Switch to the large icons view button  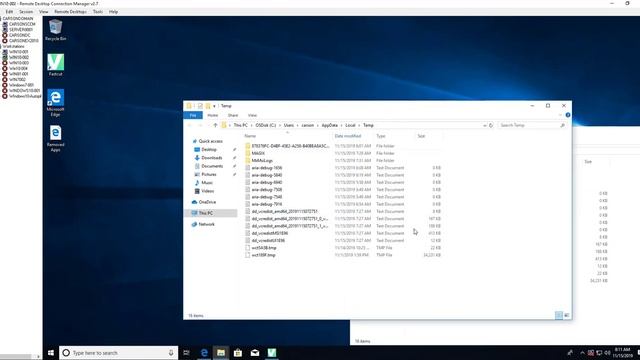pos(567,315)
